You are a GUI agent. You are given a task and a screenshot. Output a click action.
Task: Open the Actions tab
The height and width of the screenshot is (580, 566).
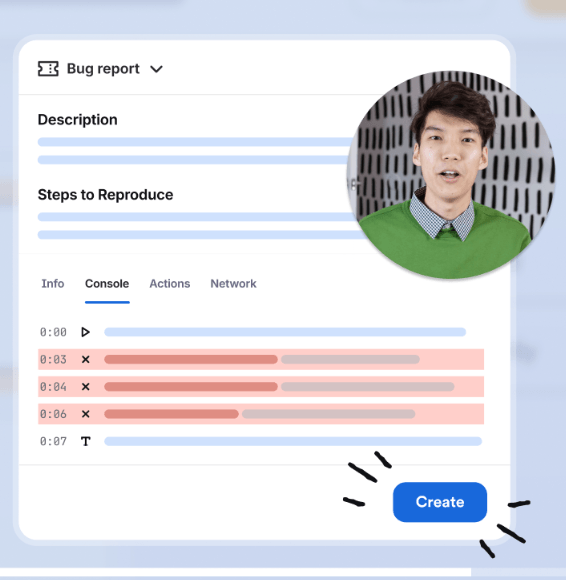[170, 284]
